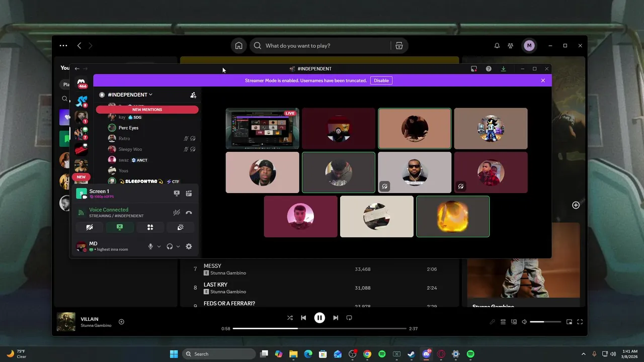Open Spotify Friend Activity icon

point(511,46)
